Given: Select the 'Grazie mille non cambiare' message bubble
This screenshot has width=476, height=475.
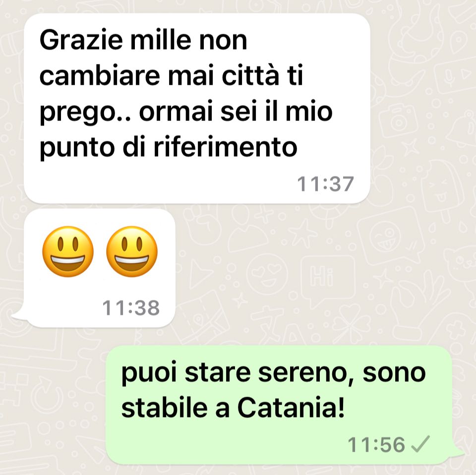Looking at the screenshot, I should tap(197, 109).
